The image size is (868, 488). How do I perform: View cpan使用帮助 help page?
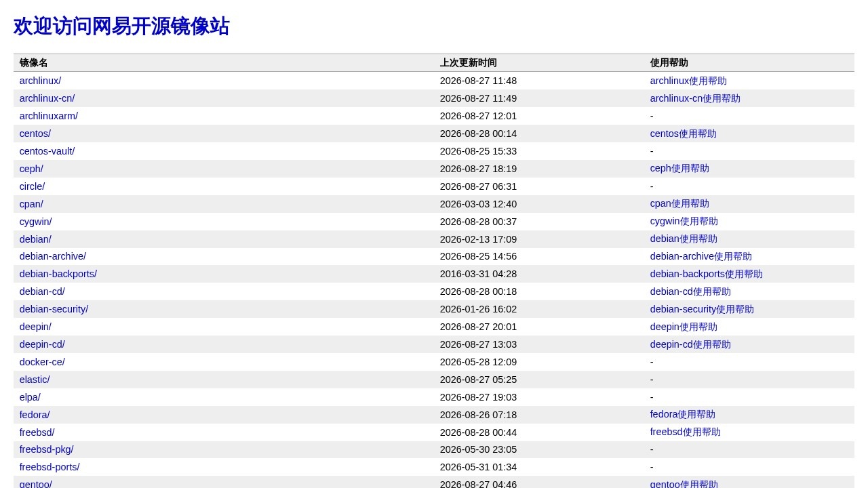[679, 204]
